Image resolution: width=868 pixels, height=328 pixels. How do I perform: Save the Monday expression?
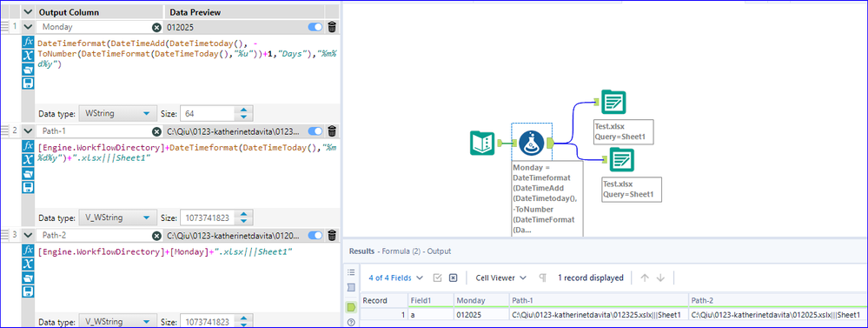coord(28,84)
